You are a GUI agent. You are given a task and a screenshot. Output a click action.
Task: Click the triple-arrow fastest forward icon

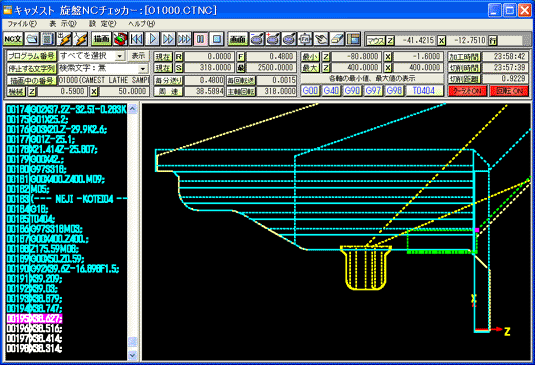click(x=184, y=39)
